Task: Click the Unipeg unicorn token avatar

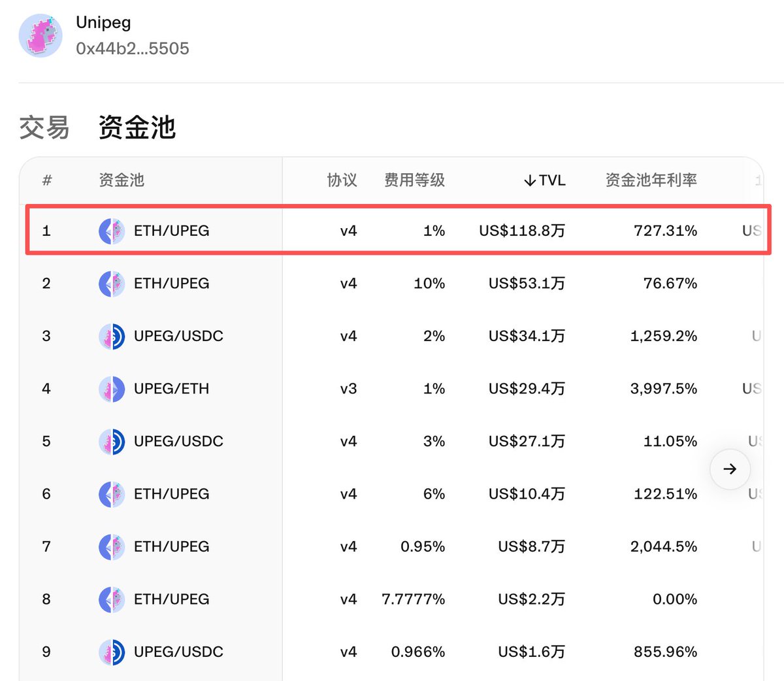Action: pos(41,35)
